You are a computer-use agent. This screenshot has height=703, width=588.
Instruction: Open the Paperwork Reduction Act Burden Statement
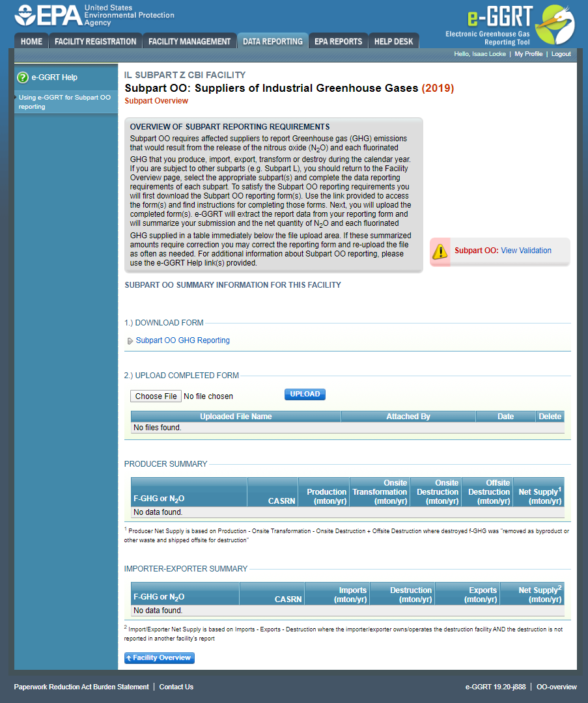click(x=81, y=687)
